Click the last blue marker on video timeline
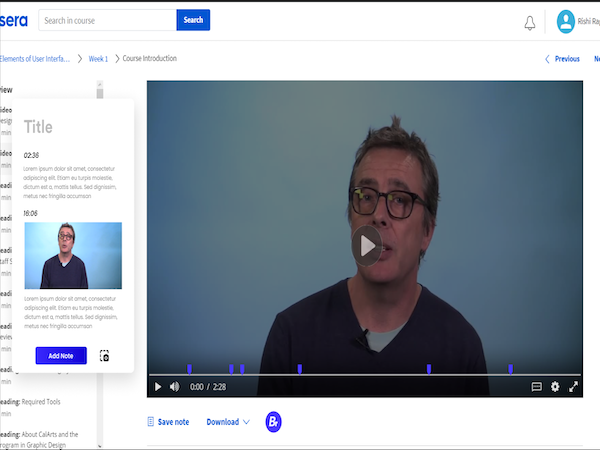The width and height of the screenshot is (600, 450). tap(510, 369)
